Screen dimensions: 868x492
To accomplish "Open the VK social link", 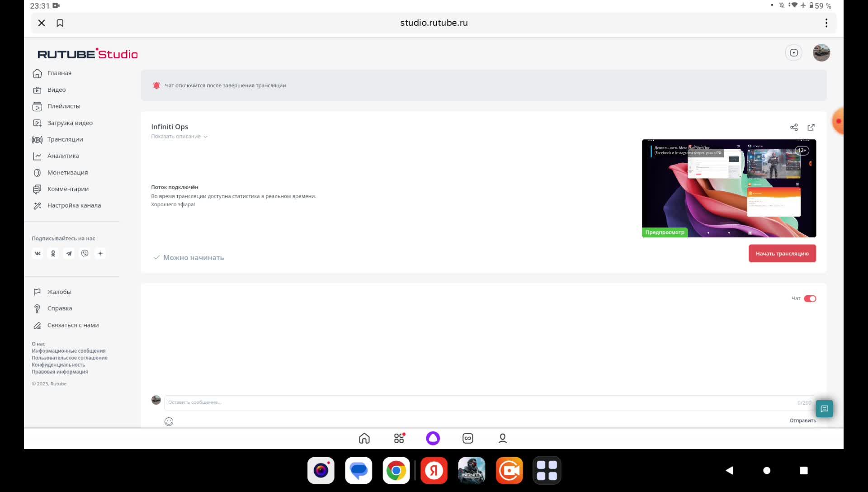I will click(38, 254).
